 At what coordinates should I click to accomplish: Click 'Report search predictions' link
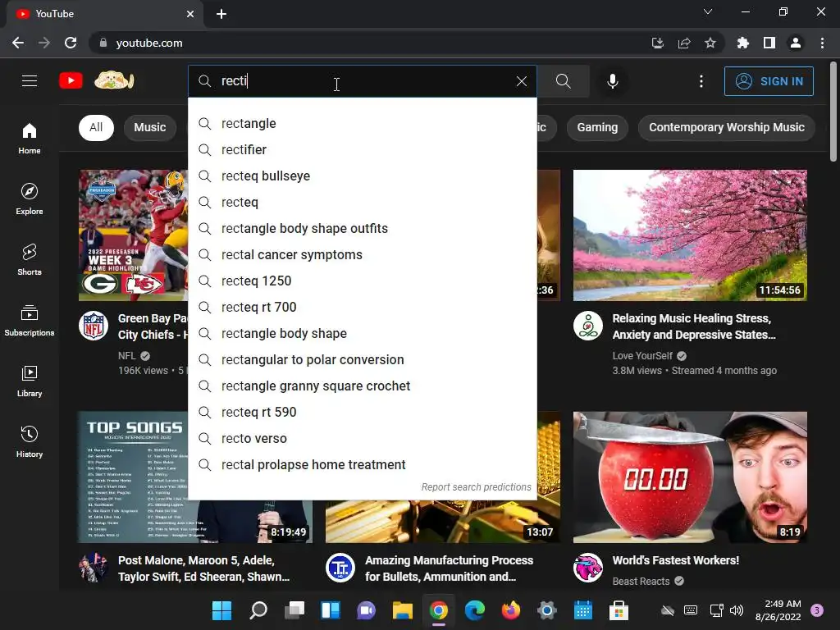coord(476,487)
